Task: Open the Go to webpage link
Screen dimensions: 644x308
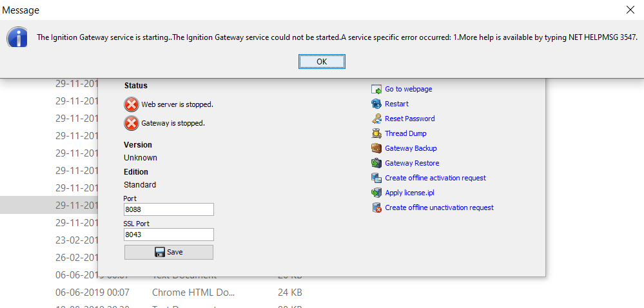Action: click(x=408, y=89)
